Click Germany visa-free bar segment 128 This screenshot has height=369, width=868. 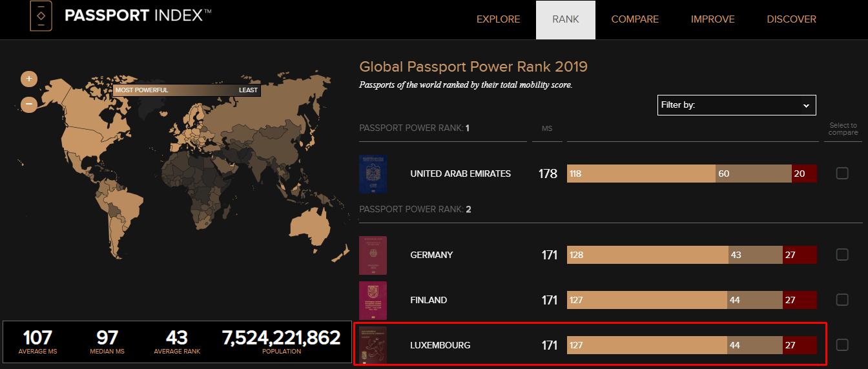click(x=648, y=255)
